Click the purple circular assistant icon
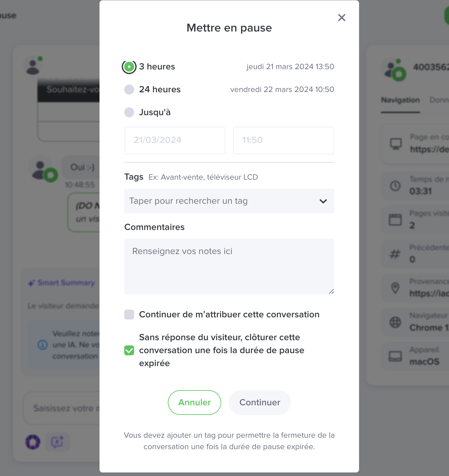 coord(33,442)
